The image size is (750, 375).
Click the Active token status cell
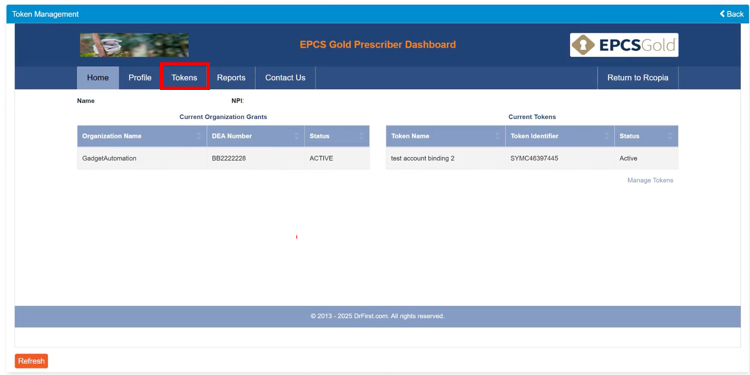(646, 158)
